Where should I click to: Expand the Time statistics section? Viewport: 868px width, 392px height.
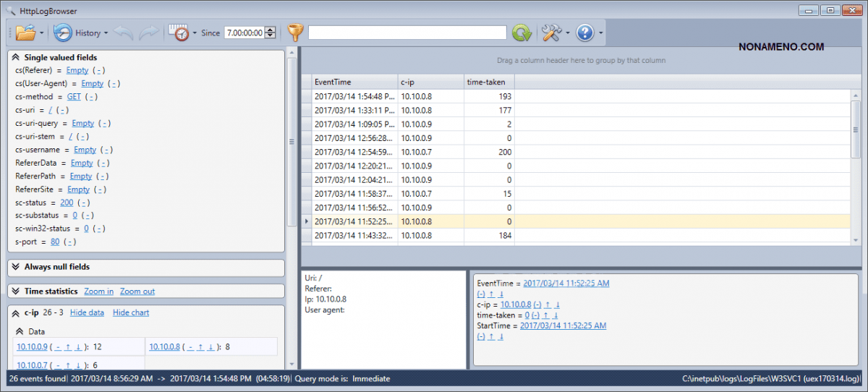coord(15,291)
